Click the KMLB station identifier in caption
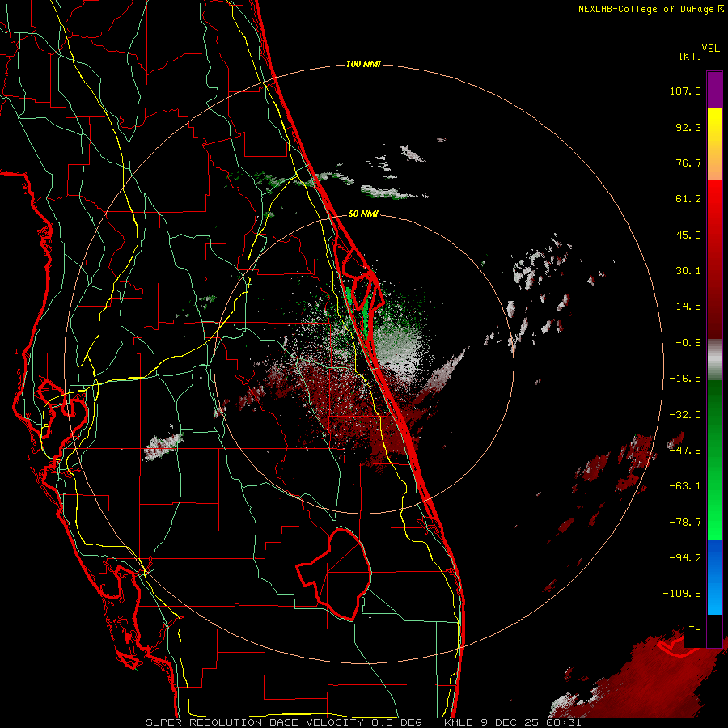This screenshot has height=728, width=728. pyautogui.click(x=459, y=722)
